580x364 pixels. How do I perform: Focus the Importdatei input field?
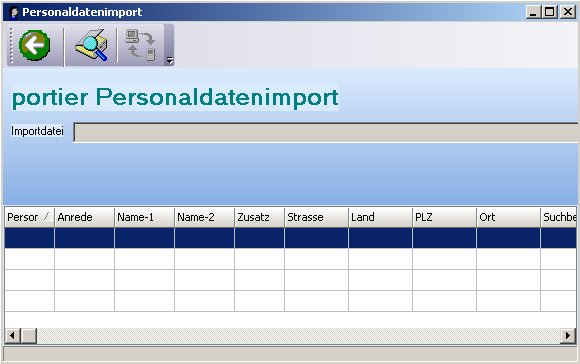click(x=326, y=132)
